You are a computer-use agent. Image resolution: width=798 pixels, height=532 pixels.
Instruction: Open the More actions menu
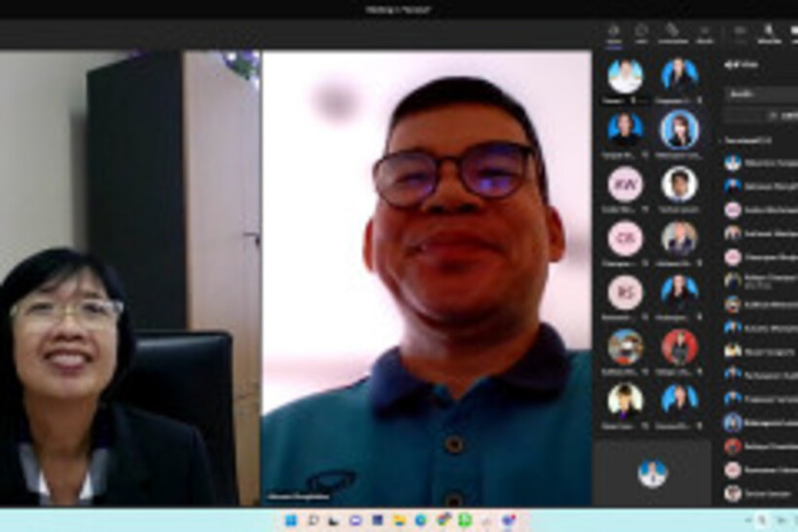[705, 33]
